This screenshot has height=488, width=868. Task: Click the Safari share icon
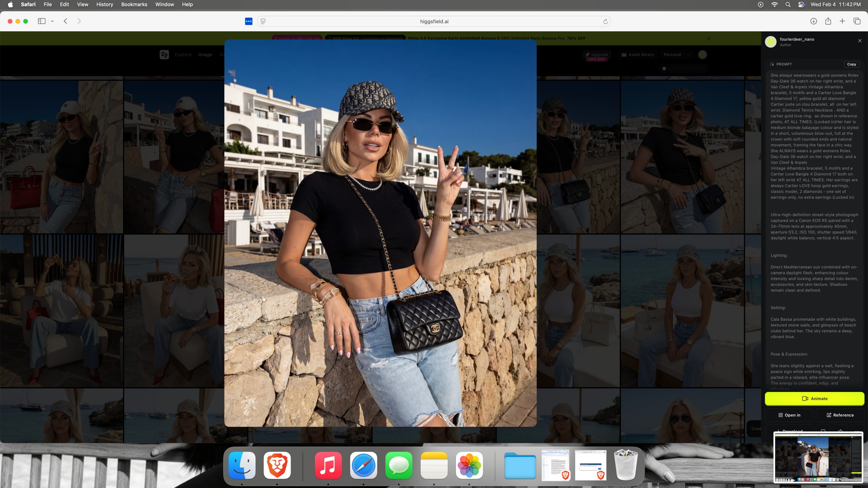point(828,21)
